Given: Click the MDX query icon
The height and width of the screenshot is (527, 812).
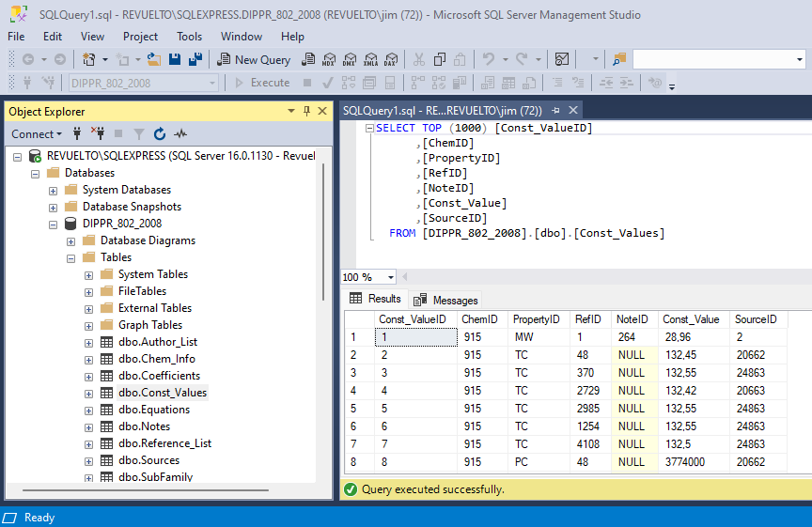Looking at the screenshot, I should coord(329,59).
